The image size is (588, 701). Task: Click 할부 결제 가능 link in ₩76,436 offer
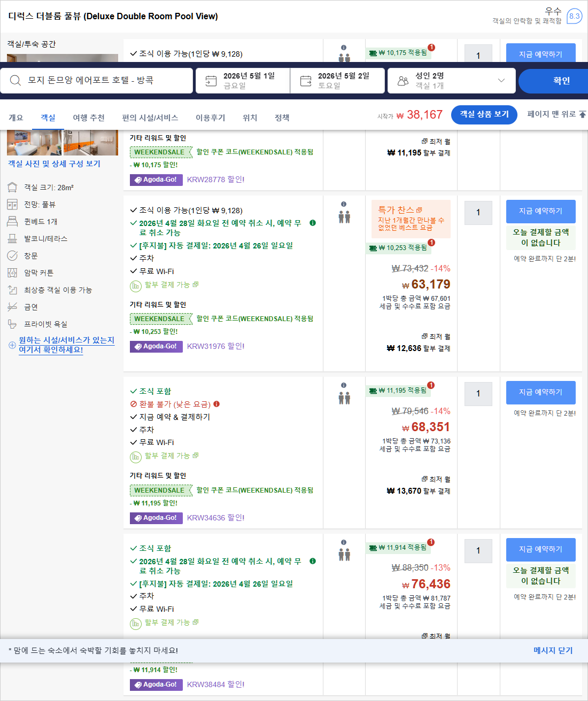pos(167,622)
